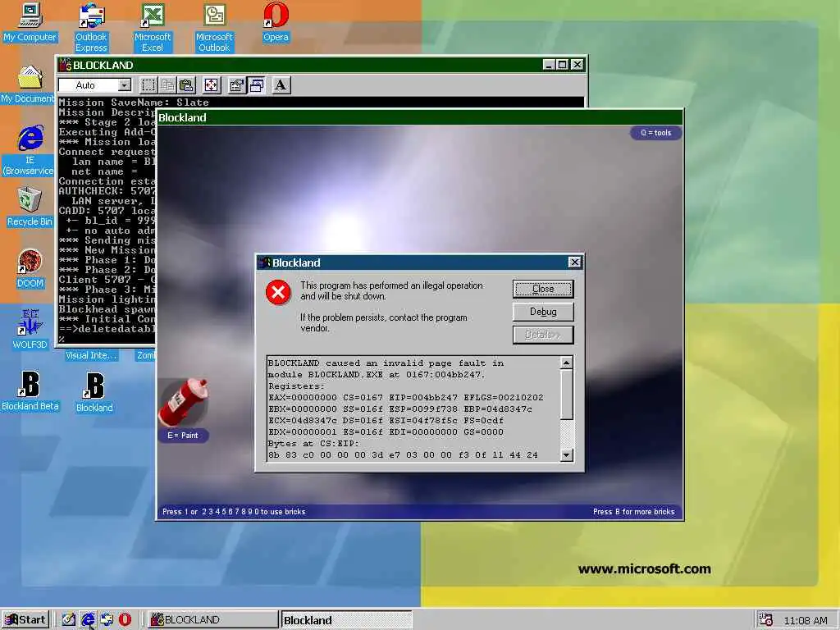Screen dimensions: 840x630
Task: Click the Paste icon in console toolbar
Action: pyautogui.click(x=186, y=85)
